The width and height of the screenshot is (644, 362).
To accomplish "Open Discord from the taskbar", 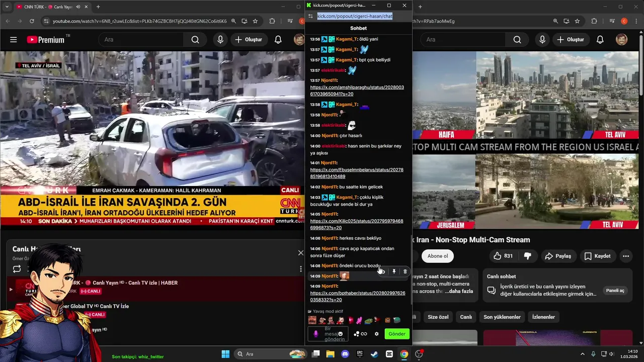I will coord(345,354).
